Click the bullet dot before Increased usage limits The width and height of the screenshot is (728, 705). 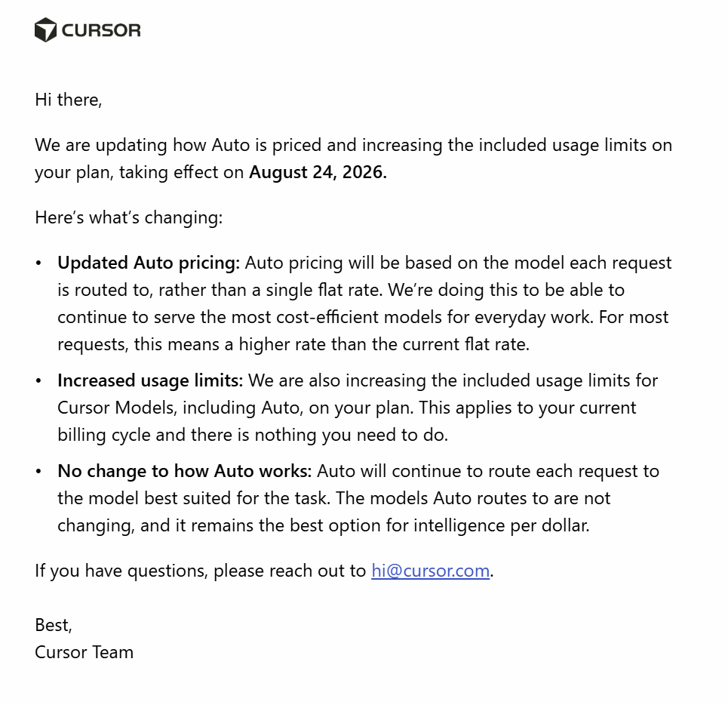pyautogui.click(x=38, y=381)
